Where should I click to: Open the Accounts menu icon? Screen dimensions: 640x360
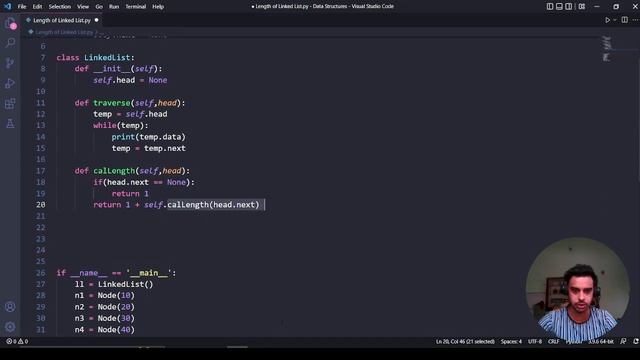(10, 307)
